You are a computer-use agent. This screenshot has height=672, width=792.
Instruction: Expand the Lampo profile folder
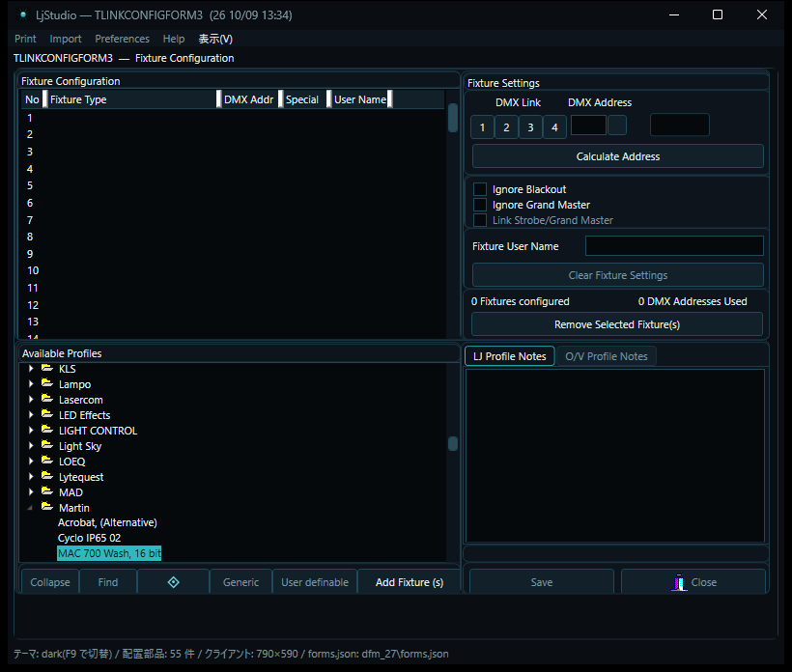(31, 384)
